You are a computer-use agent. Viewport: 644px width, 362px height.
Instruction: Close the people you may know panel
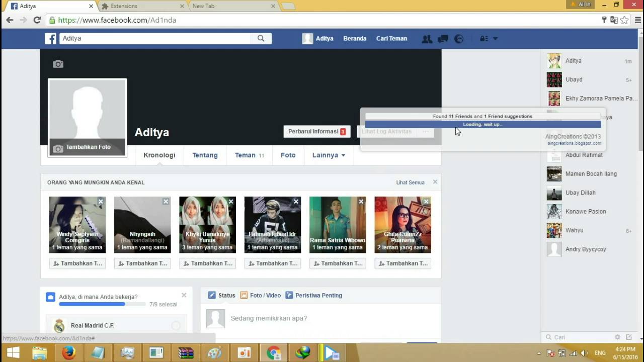(435, 182)
